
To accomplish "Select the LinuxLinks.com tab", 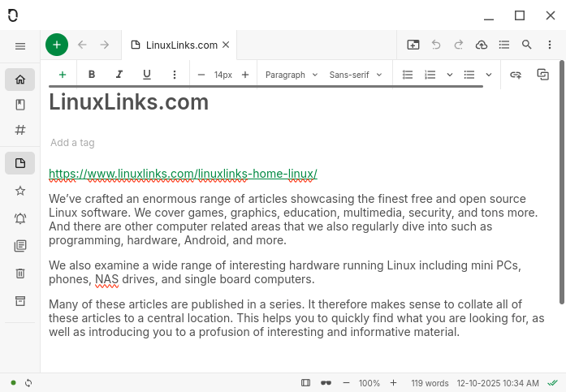I will (181, 45).
